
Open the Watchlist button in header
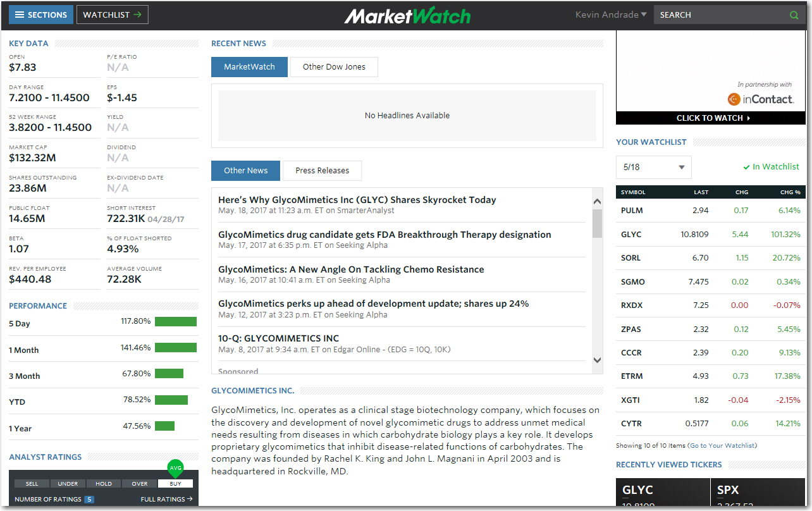click(113, 15)
